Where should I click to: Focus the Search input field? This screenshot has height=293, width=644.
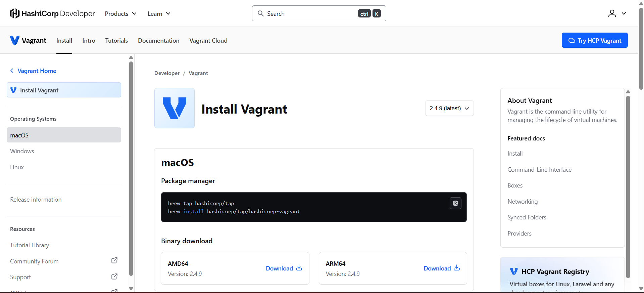[319, 13]
